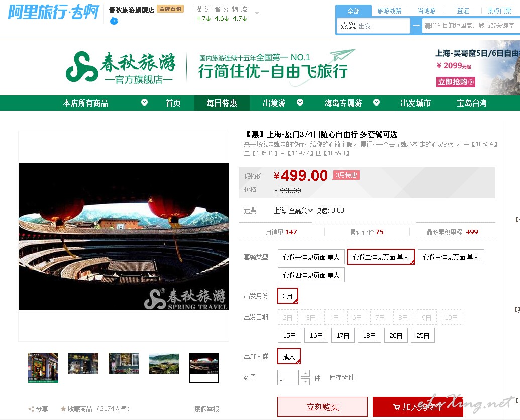Image resolution: width=520 pixels, height=420 pixels.
Task: Click the 上海-吴哥窟5日/6日 banner title
Action: (x=478, y=53)
